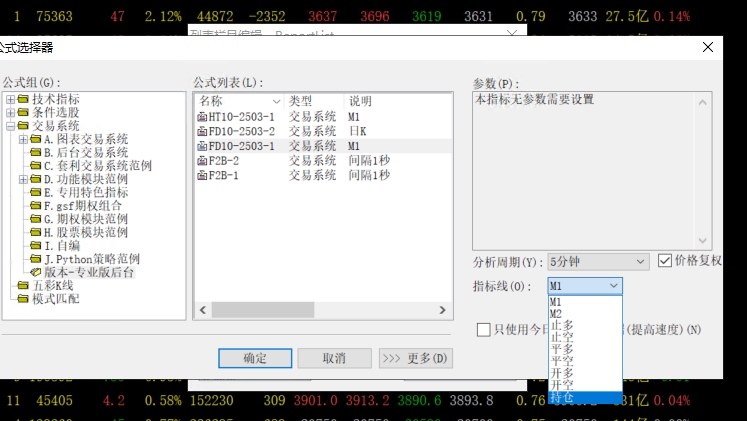747x421 pixels.
Task: Enable the 只使用今日数据 checkbox
Action: (x=484, y=330)
